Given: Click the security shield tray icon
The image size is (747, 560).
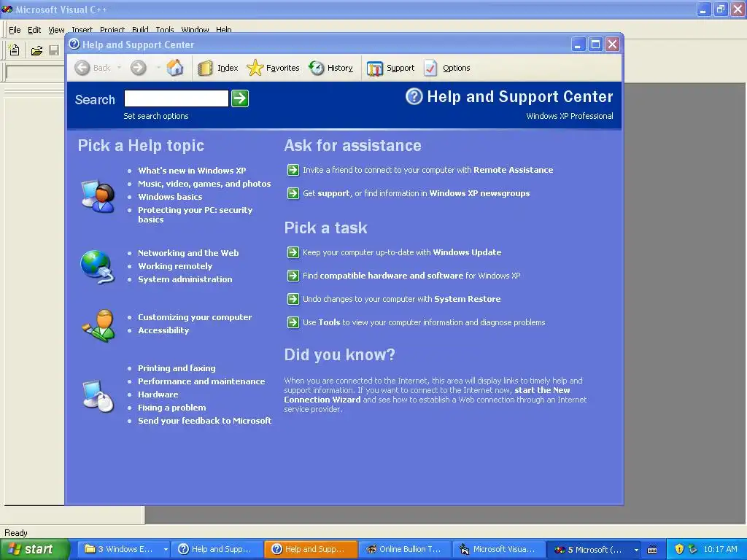Looking at the screenshot, I should coord(679,549).
